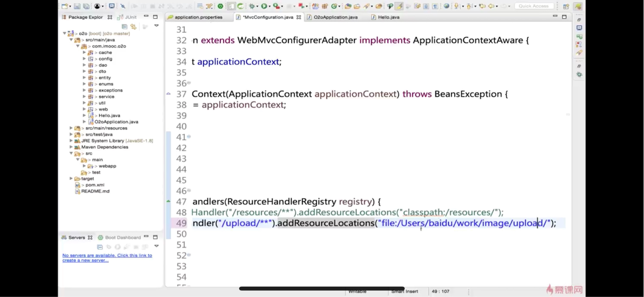Toggle Show Whitespace Characters pilcrow icon
644x297 pixels.
tap(435, 6)
